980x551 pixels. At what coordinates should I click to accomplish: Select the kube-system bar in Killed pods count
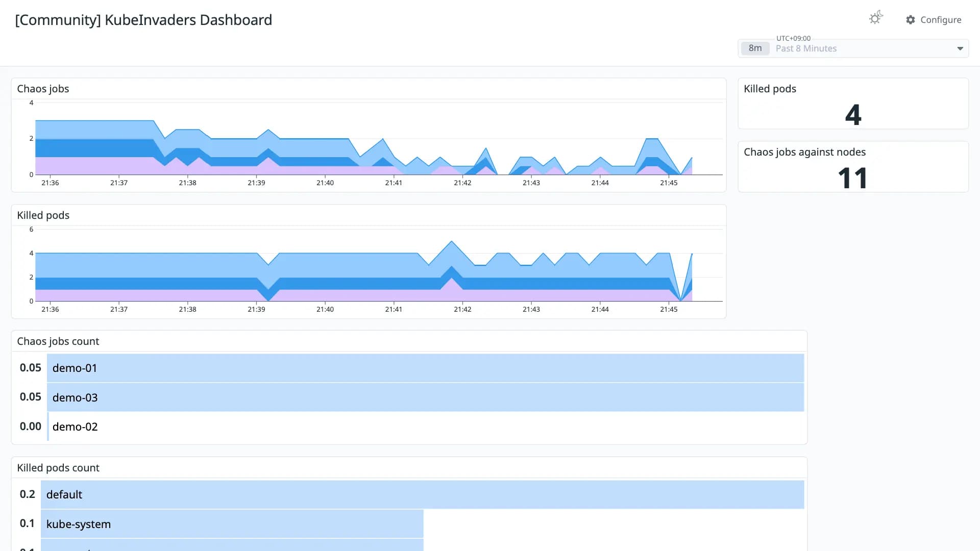(232, 524)
